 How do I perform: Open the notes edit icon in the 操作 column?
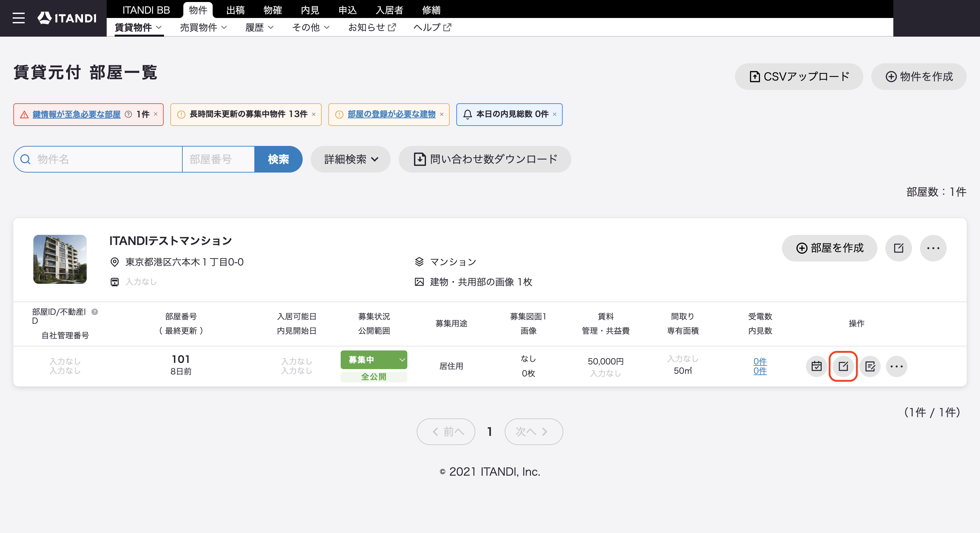click(870, 366)
